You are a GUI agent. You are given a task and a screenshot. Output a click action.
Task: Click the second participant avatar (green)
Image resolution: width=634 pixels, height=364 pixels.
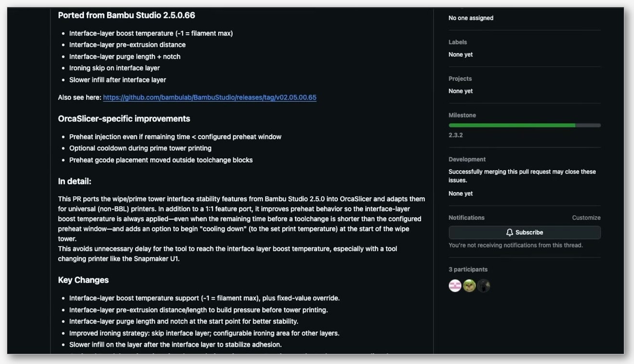coord(469,286)
